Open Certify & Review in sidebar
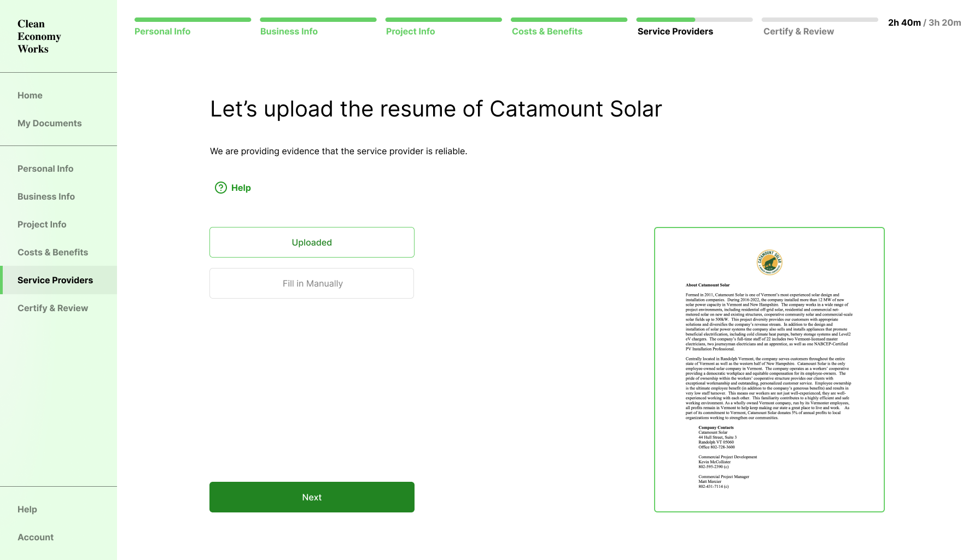This screenshot has width=980, height=560. pyautogui.click(x=53, y=308)
